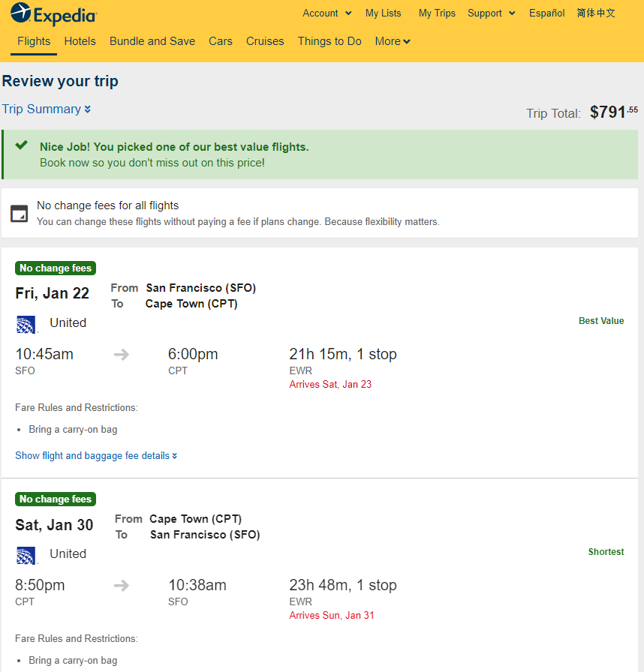Click the arrow between 10:45am and 6:00pm
Screen dimensions: 644x672
click(x=122, y=355)
